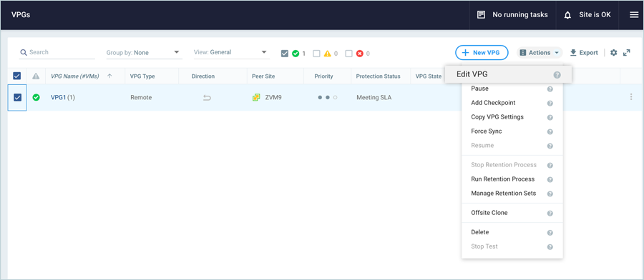Screen dimensions: 644x280
Task: Open the hamburger menu icon
Action: pos(634,15)
